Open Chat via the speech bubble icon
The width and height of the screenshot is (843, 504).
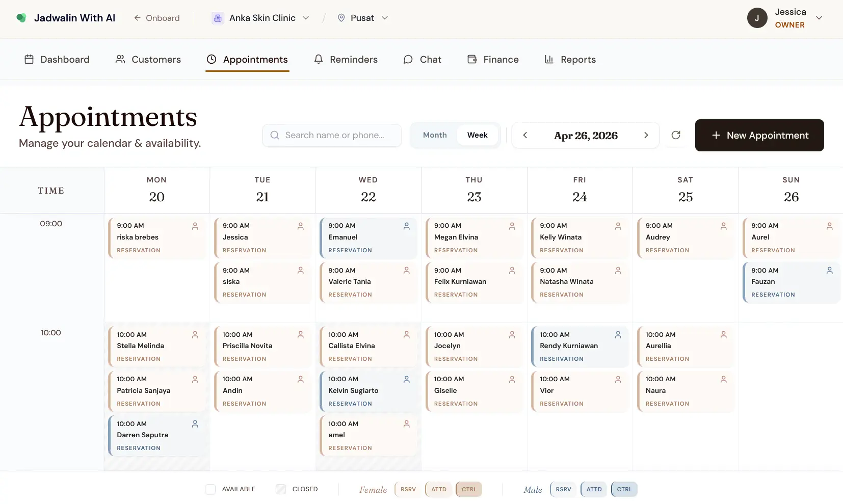coord(408,59)
